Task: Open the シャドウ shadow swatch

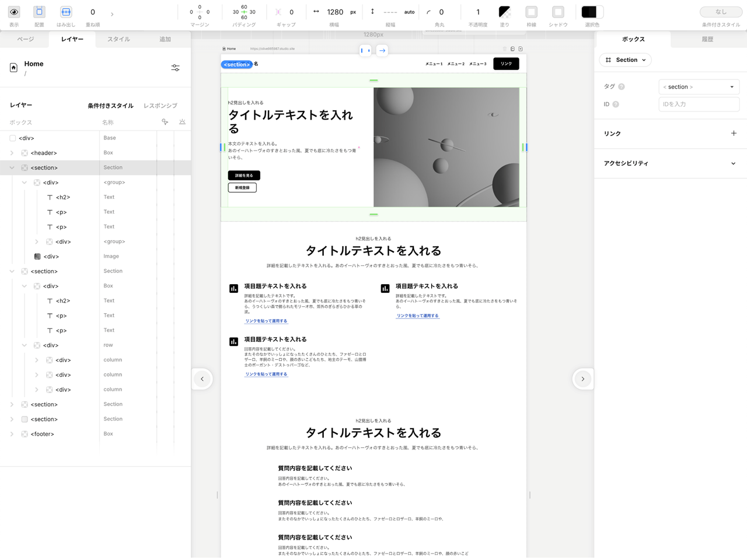Action: 558,12
